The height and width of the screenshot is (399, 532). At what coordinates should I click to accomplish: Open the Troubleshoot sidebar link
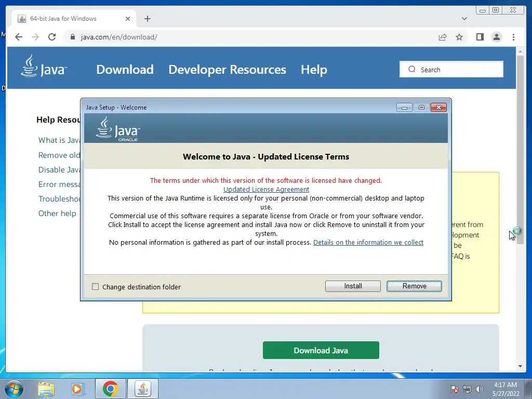pos(59,199)
